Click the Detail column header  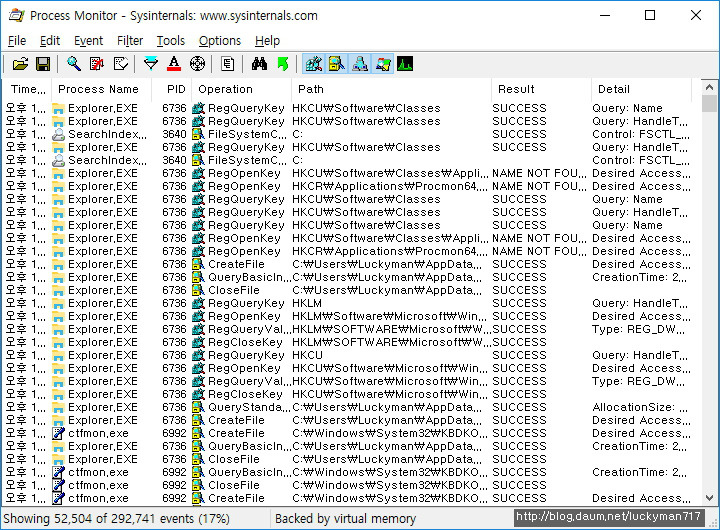pos(641,89)
